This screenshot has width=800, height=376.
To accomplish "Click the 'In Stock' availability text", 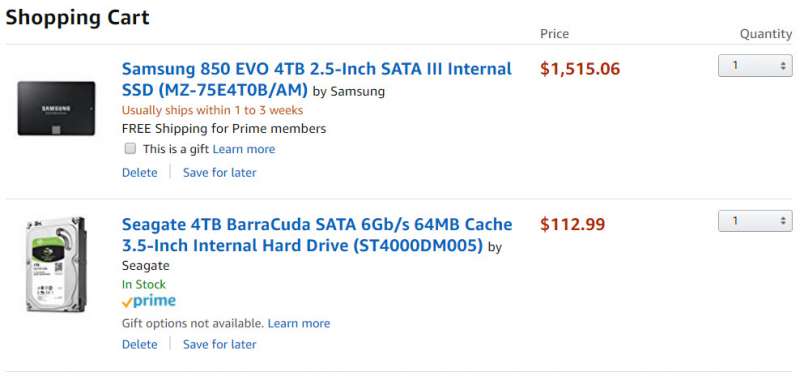I will coord(144,284).
